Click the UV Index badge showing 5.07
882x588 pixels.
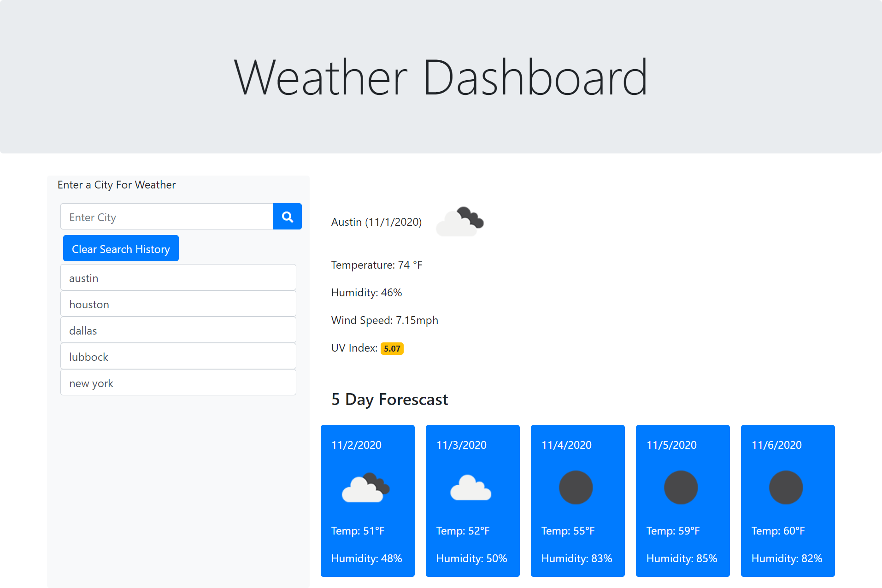tap(391, 348)
